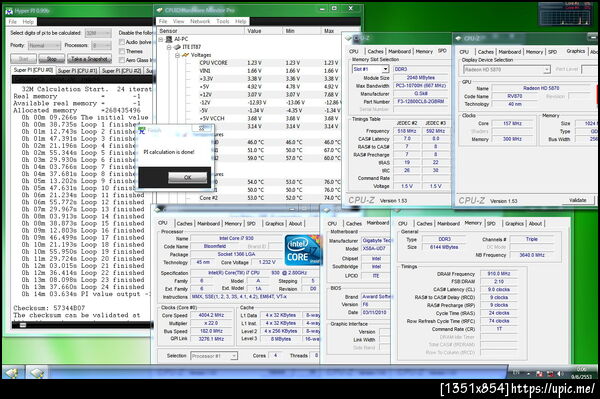Viewport: 600px width, 399px height.
Task: Click the CPU-Z Graphics window title bar icon
Action: 458,38
